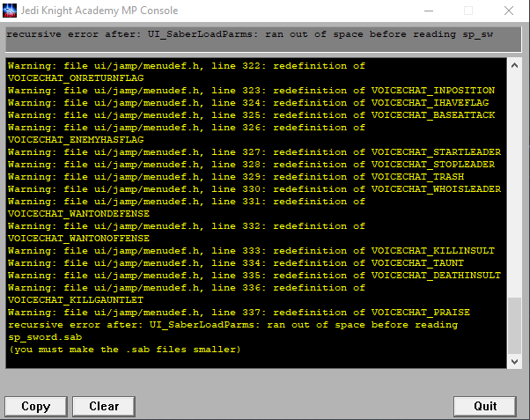Click the Jedi Knight Academy title bar icon
Viewport: 530px width, 420px height.
click(x=12, y=11)
